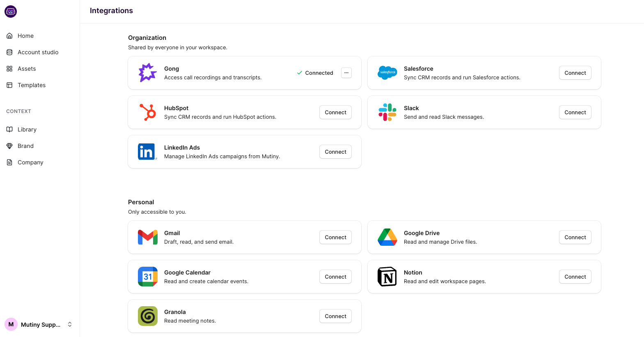Click 'Read and create calendar events.' text
Screen dimensions: 644x337
(206, 282)
